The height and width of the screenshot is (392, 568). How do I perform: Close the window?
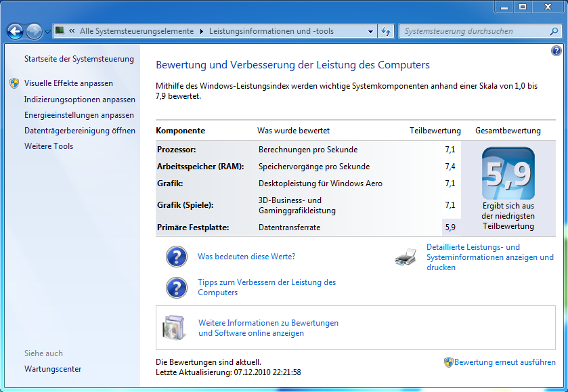(x=548, y=7)
